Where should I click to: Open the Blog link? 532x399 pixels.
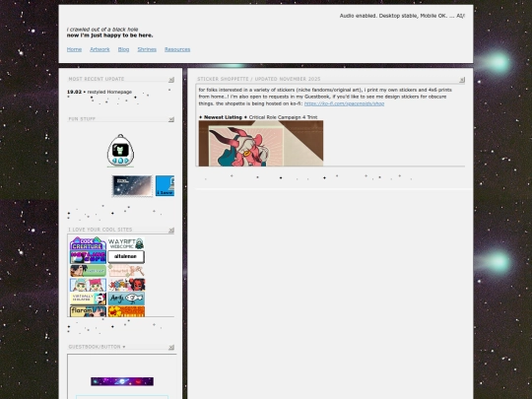click(123, 49)
